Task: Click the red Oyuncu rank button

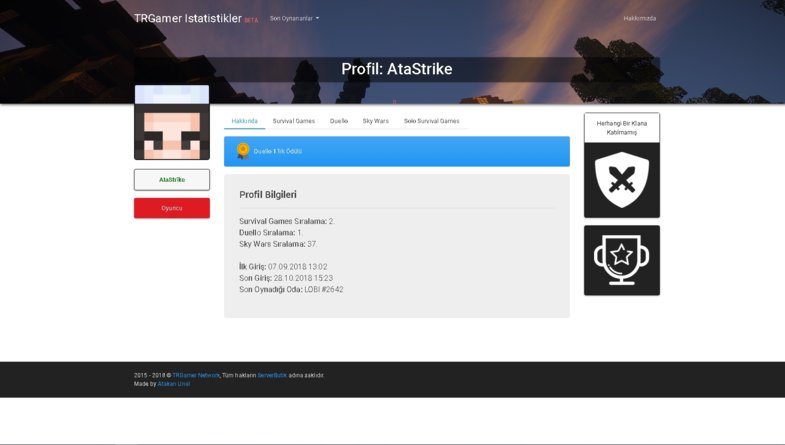Action: pyautogui.click(x=172, y=208)
